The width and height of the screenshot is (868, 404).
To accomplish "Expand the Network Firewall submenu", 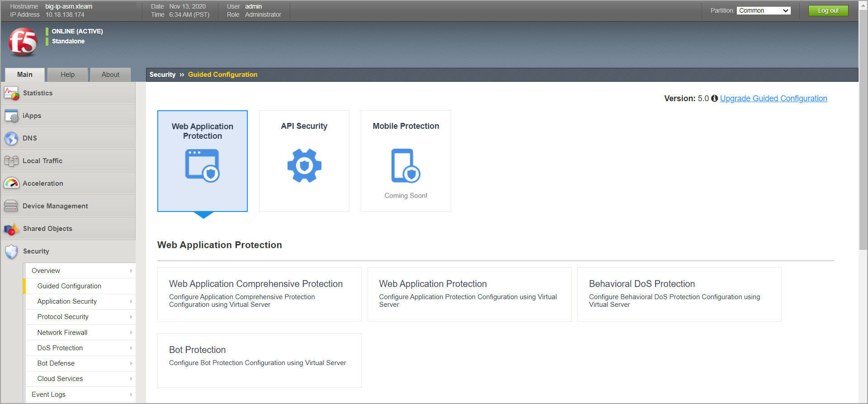I will [x=131, y=333].
